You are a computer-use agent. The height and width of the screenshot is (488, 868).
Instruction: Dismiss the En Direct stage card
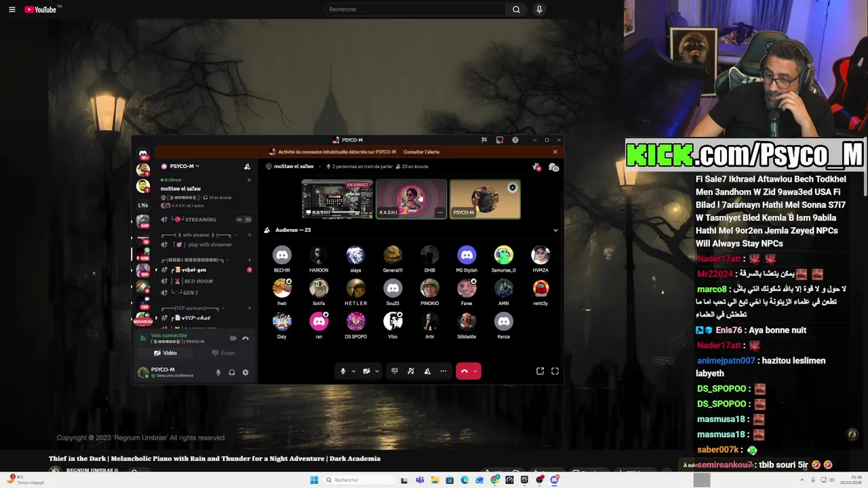tap(249, 180)
